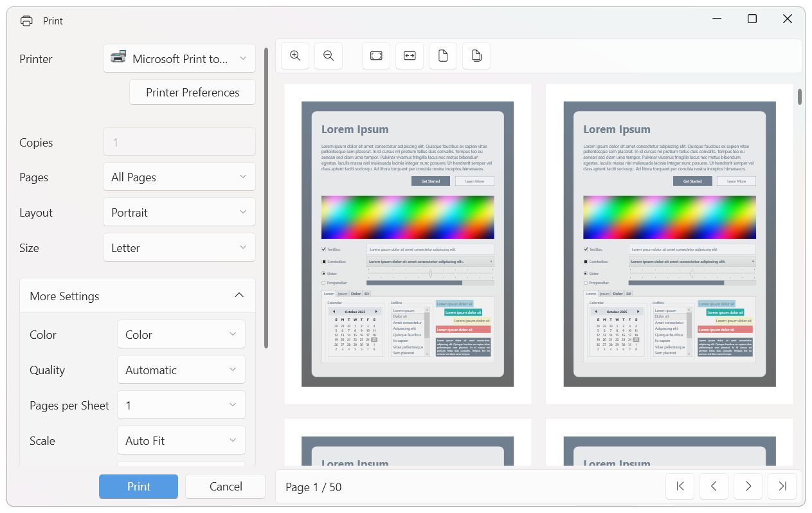The image size is (812, 513).
Task: Open the Pages dropdown
Action: (179, 177)
